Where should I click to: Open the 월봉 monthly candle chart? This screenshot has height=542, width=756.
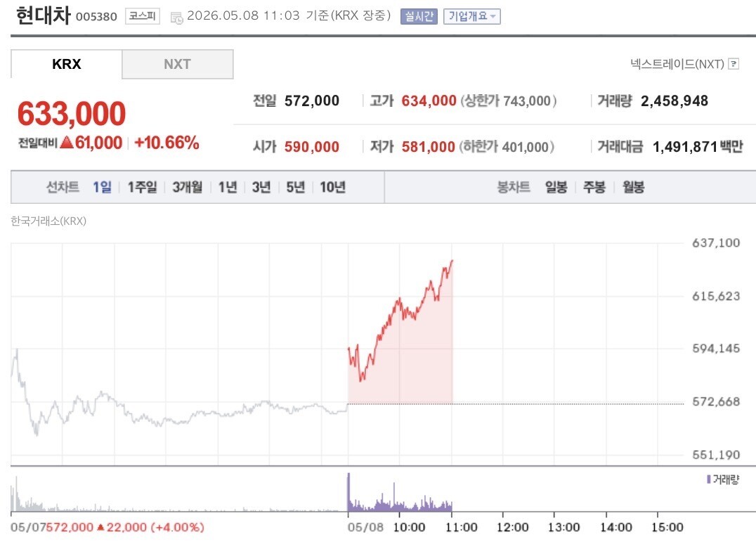click(x=633, y=186)
